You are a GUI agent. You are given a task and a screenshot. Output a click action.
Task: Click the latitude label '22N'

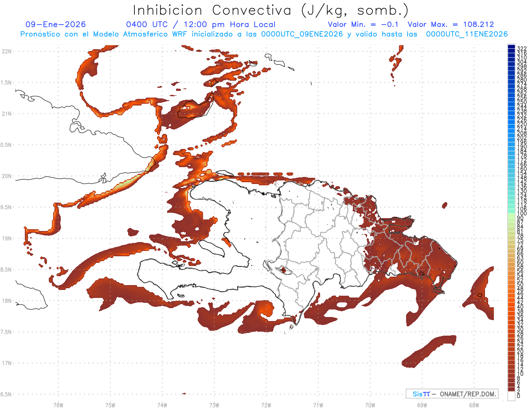coord(7,51)
